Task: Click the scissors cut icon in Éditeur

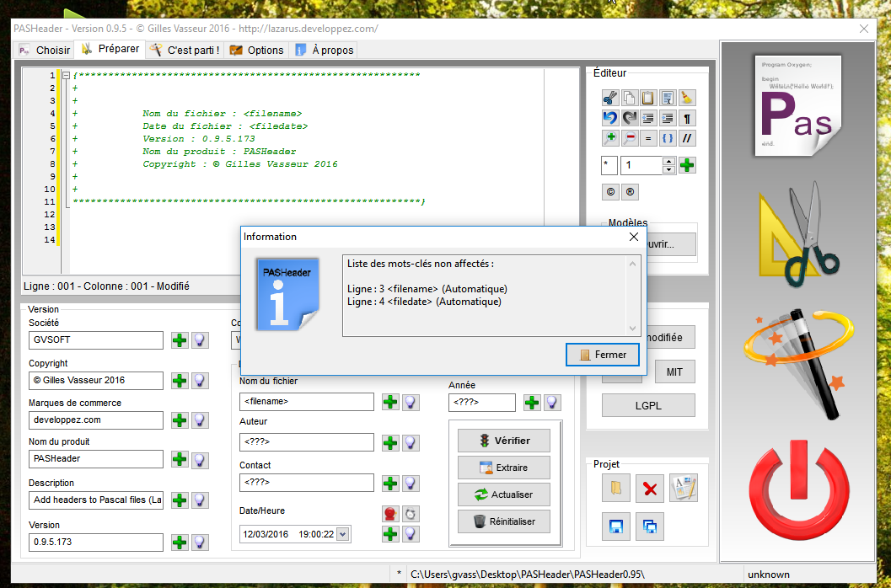Action: click(x=611, y=98)
